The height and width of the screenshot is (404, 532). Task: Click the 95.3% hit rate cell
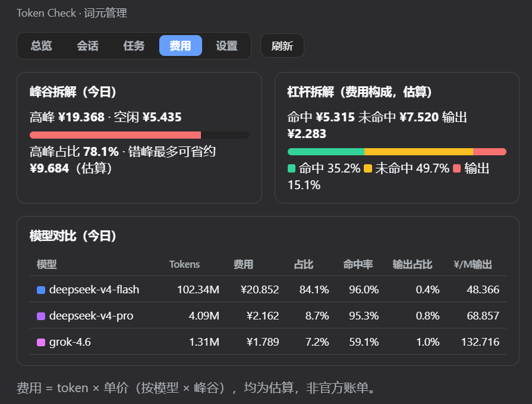pos(364,316)
